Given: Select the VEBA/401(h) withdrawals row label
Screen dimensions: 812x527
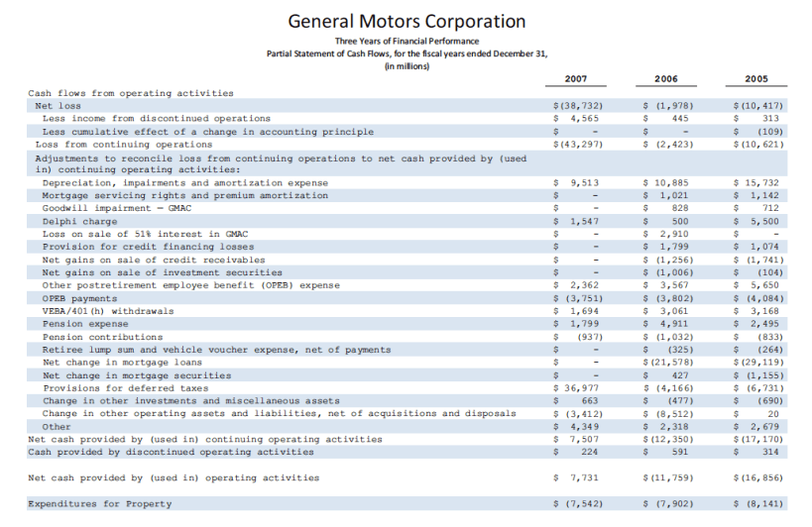Looking at the screenshot, I should point(108,311).
